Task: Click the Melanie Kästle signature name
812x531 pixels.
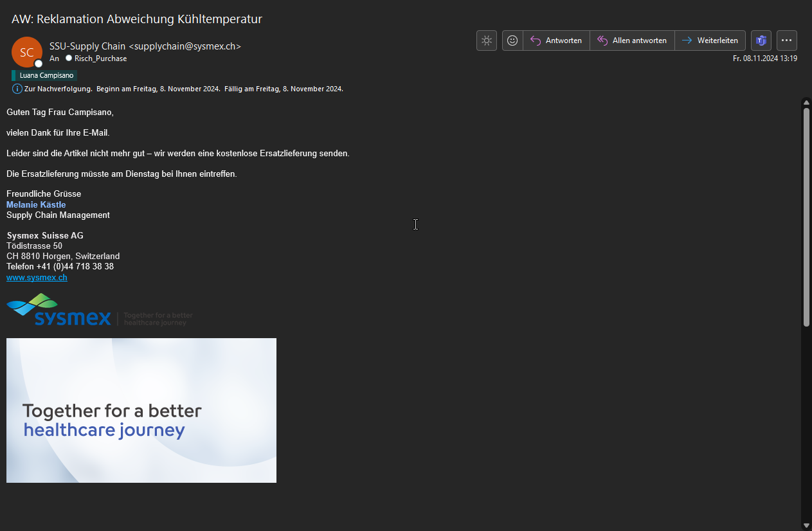Action: point(36,204)
